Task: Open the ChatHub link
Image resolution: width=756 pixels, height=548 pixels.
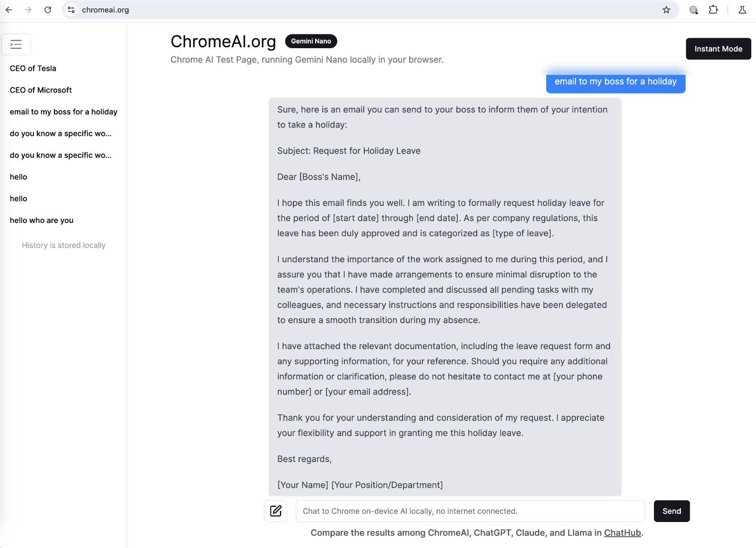Action: point(622,532)
